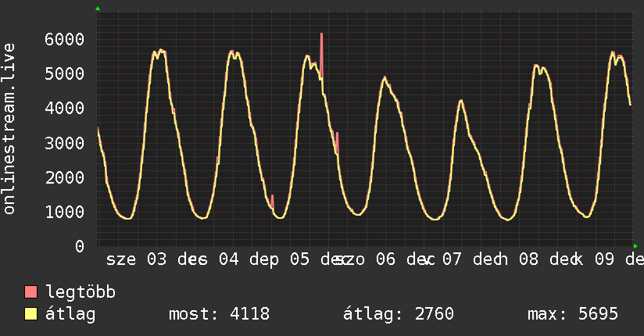Click the '08' date label on x-axis

[x=528, y=259]
